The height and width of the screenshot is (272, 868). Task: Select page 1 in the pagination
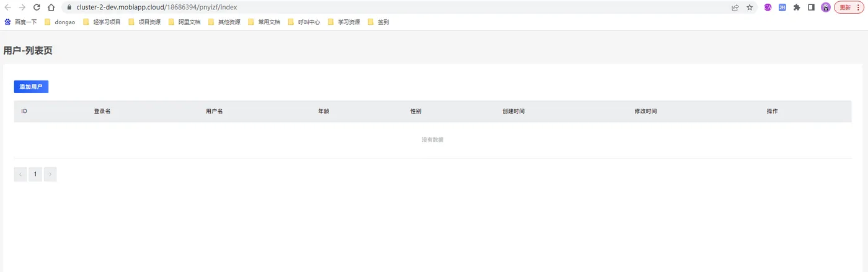pyautogui.click(x=35, y=175)
